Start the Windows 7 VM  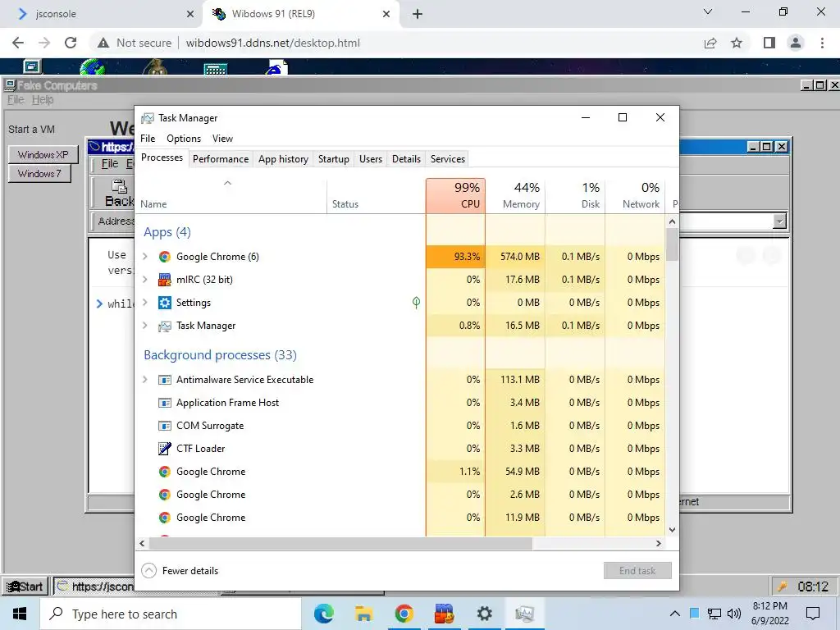pos(39,174)
